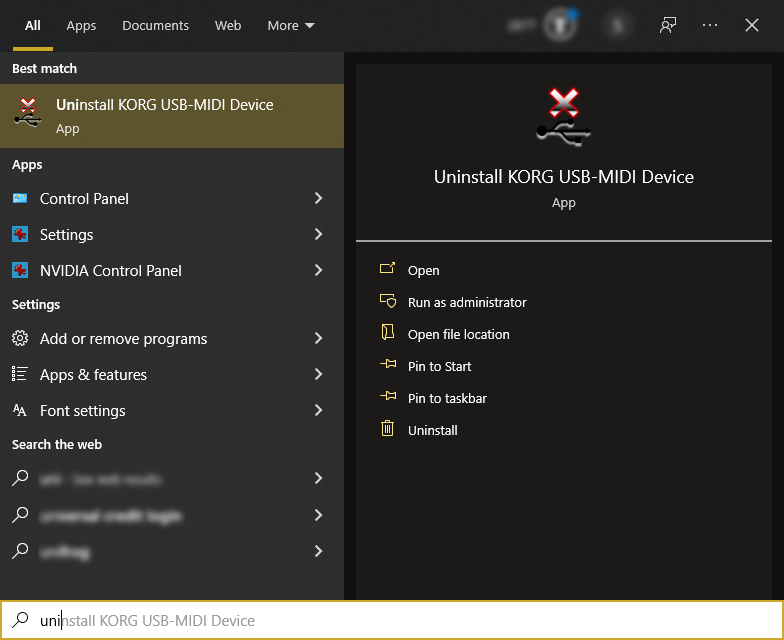Image resolution: width=784 pixels, height=640 pixels.
Task: Open Apps & features setting
Action: pyautogui.click(x=172, y=374)
